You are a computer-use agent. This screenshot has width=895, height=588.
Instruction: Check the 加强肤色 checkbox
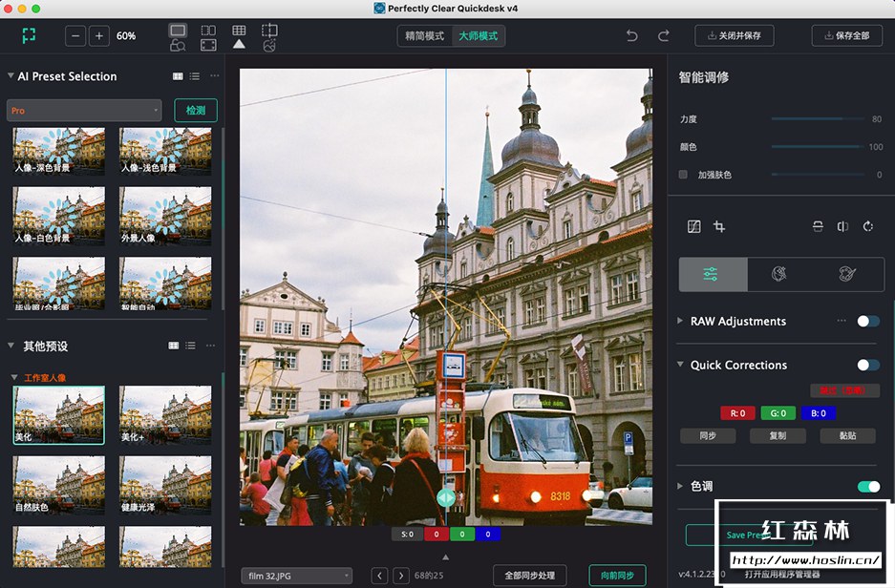tap(683, 175)
